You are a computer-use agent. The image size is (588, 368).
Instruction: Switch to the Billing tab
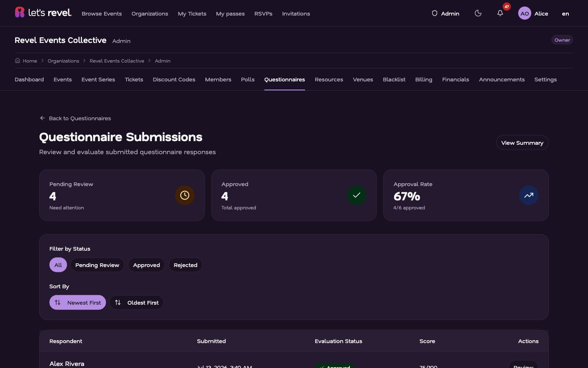(x=424, y=79)
